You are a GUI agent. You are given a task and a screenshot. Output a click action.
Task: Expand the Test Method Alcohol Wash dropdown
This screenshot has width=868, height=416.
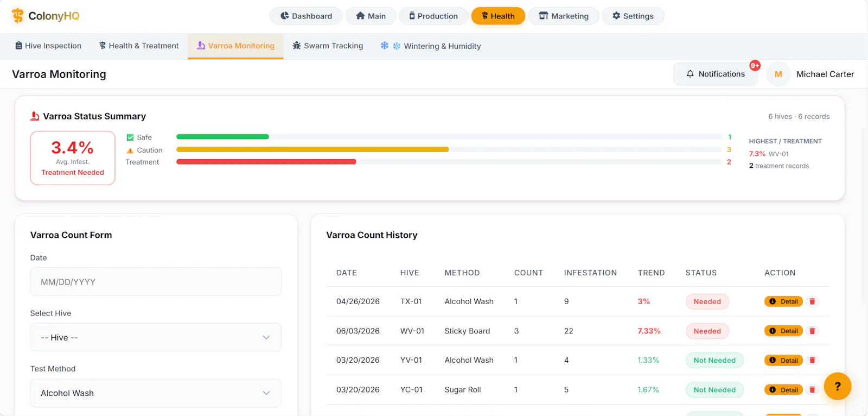(156, 393)
